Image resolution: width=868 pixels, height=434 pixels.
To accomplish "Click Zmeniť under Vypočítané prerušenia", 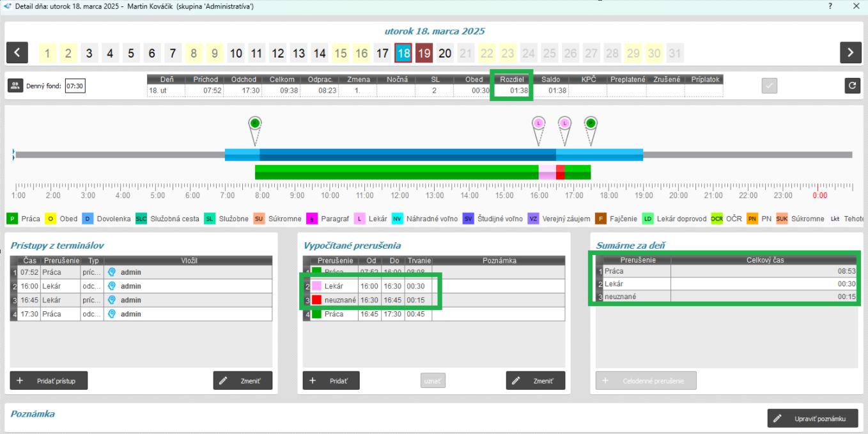I will 536,380.
